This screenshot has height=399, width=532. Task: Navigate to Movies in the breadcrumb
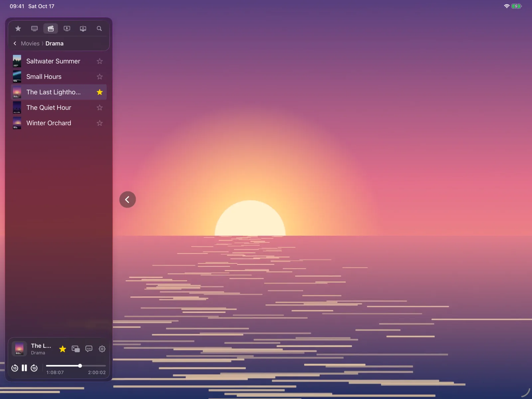pos(30,44)
